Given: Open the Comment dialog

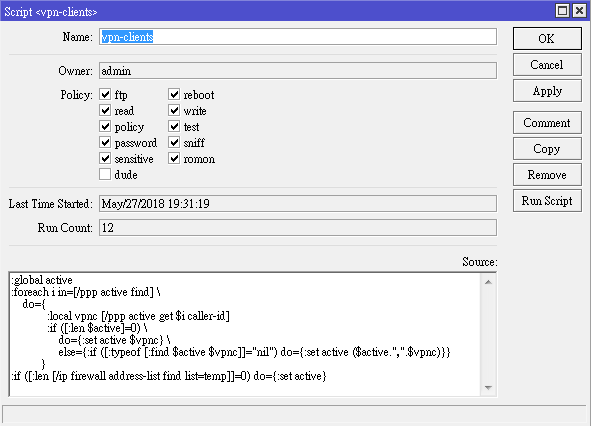Looking at the screenshot, I should tap(547, 123).
